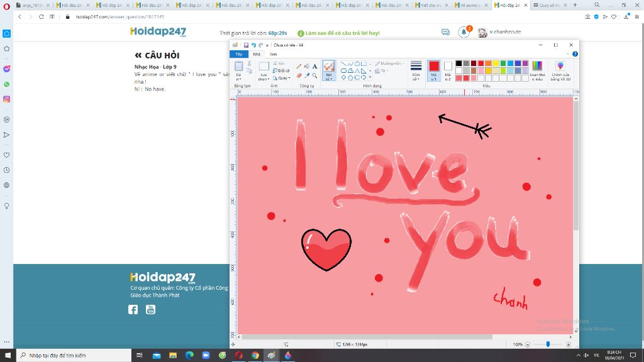Switch to the Nhà (Home) ribbon tab
644x362 pixels.
coord(257,54)
